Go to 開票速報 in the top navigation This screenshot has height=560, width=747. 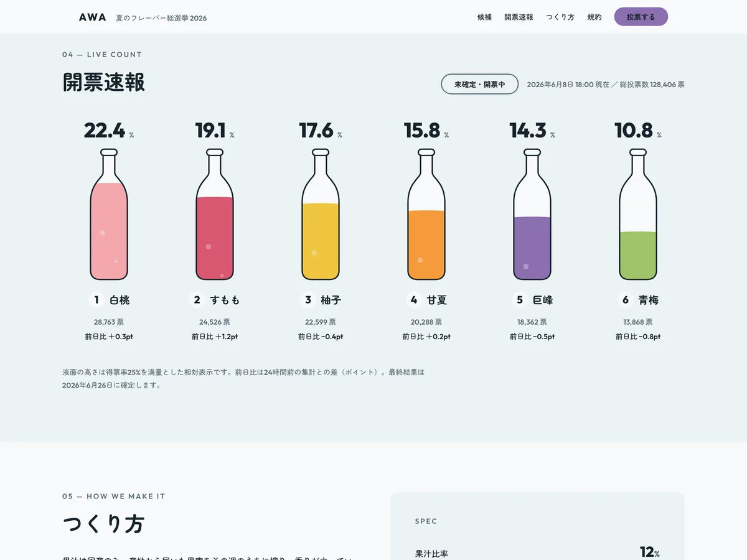519,17
